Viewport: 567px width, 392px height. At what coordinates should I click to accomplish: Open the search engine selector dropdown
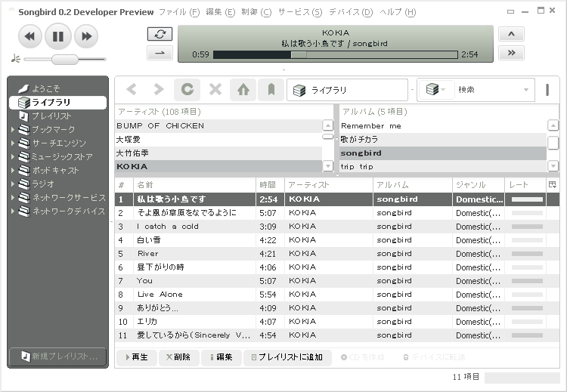coord(435,89)
